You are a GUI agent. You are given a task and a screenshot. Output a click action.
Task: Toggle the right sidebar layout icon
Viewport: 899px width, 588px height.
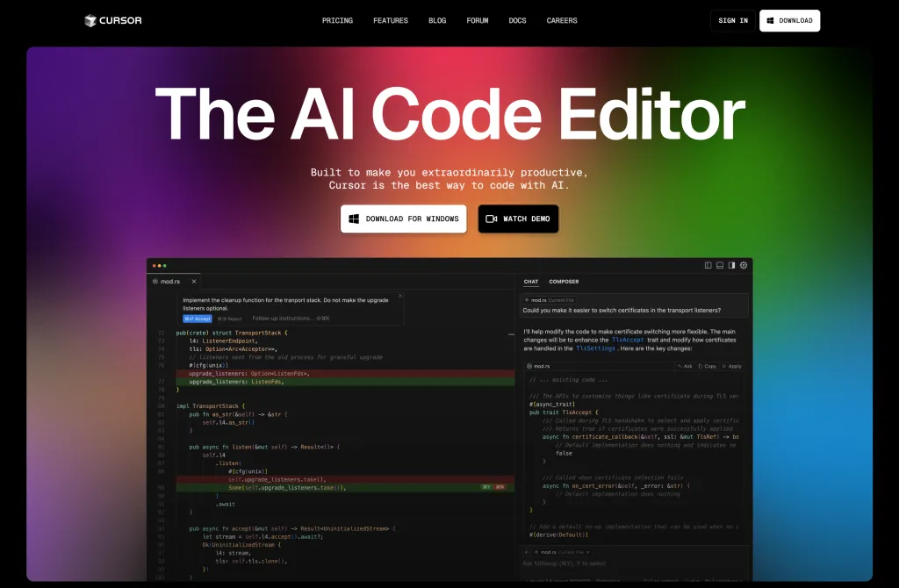[x=731, y=265]
